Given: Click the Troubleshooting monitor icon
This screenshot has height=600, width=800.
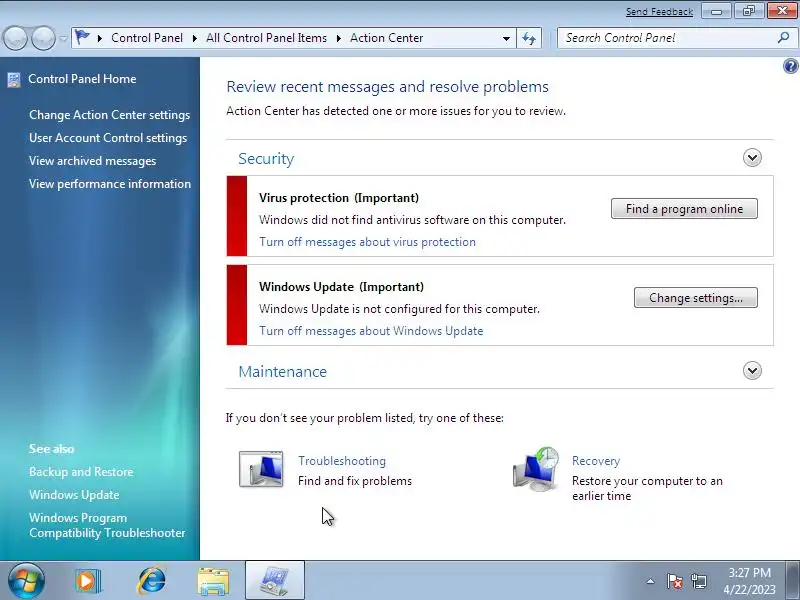Looking at the screenshot, I should [261, 469].
